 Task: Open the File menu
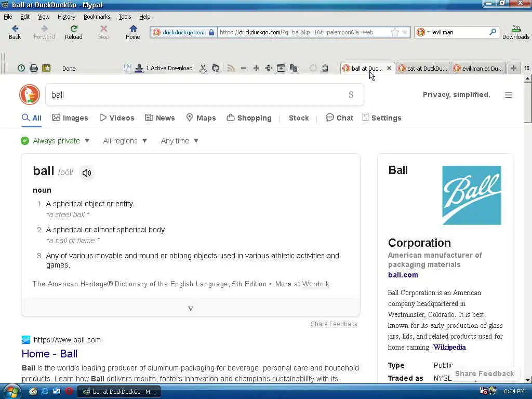[8, 17]
